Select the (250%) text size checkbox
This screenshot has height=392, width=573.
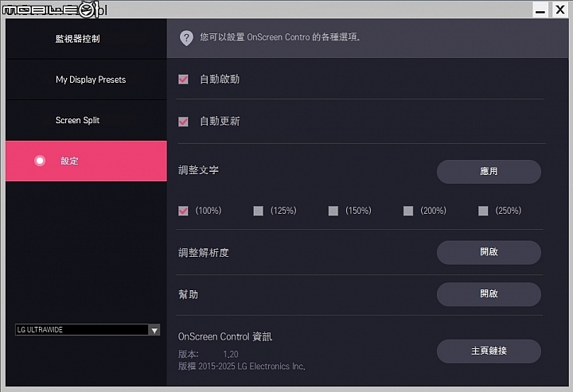tap(483, 211)
